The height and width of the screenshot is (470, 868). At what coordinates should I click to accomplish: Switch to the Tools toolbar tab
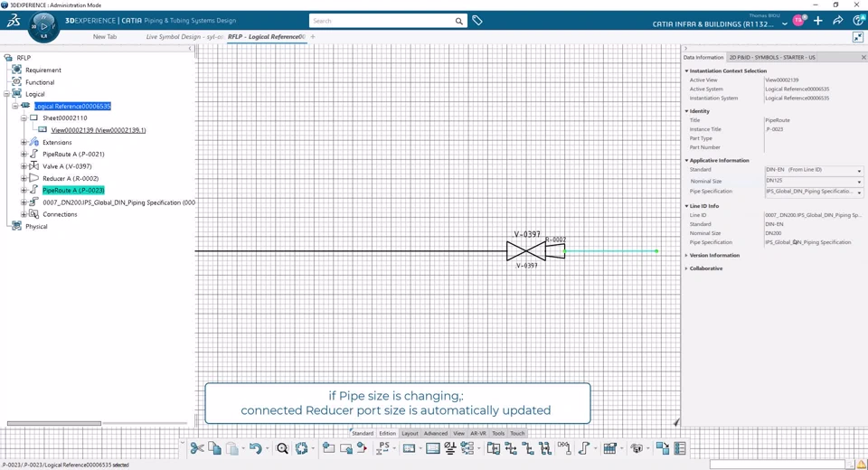tap(498, 434)
